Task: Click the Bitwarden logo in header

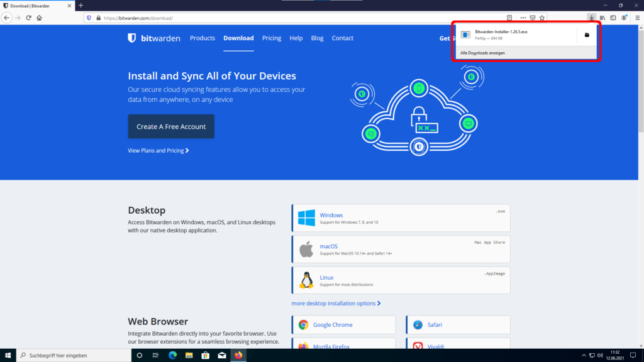Action: (154, 38)
